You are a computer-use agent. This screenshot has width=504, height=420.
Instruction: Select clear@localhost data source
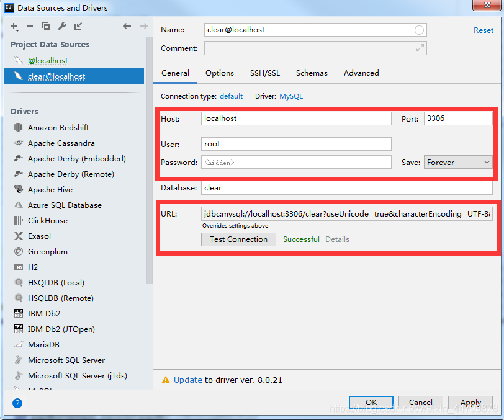[x=74, y=76]
